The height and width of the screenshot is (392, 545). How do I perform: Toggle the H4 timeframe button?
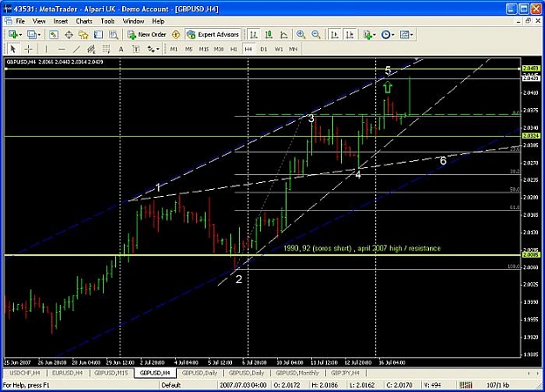click(x=249, y=49)
